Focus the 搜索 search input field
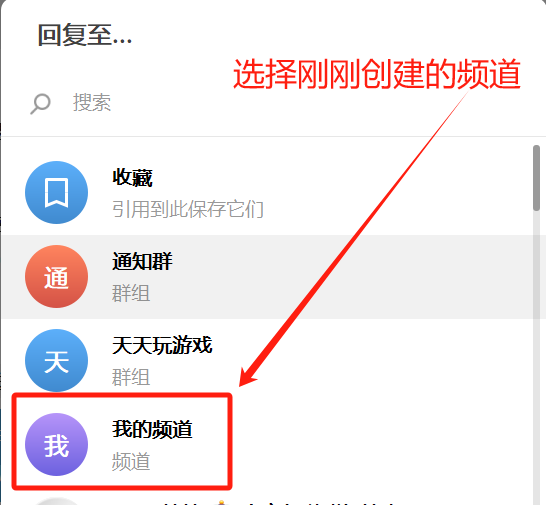Viewport: 546px width, 505px height. [x=272, y=103]
